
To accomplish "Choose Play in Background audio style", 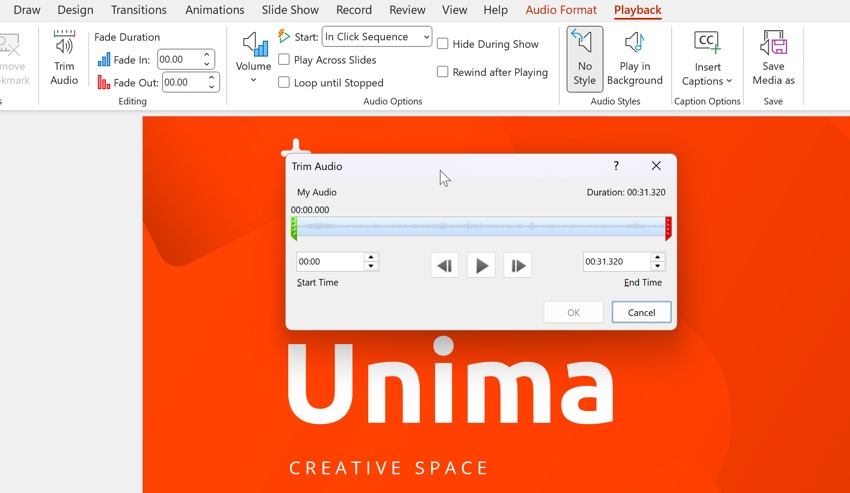I will (635, 59).
